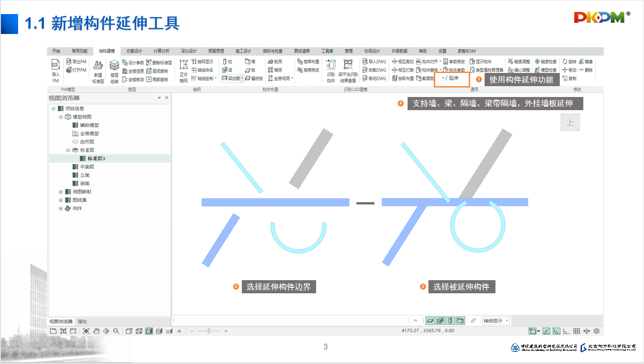The width and height of the screenshot is (644, 364).
Task: Switch to the 属性 panel tab
Action: coord(82,321)
